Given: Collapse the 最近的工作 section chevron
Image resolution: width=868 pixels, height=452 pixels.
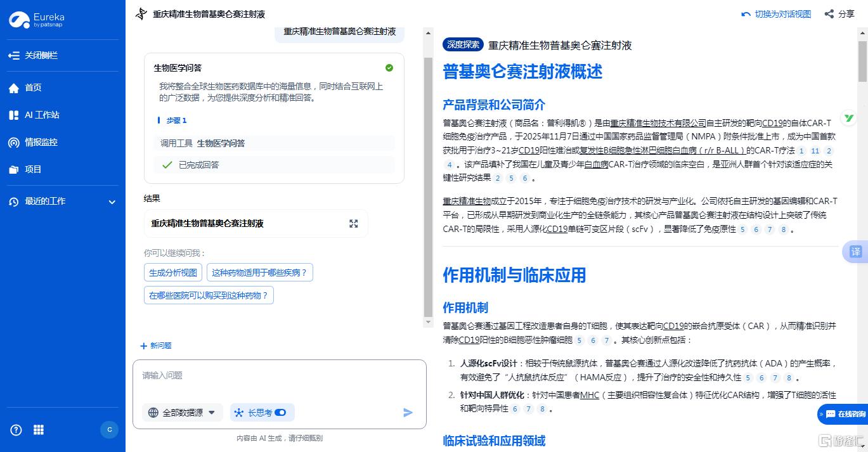Looking at the screenshot, I should tap(112, 202).
